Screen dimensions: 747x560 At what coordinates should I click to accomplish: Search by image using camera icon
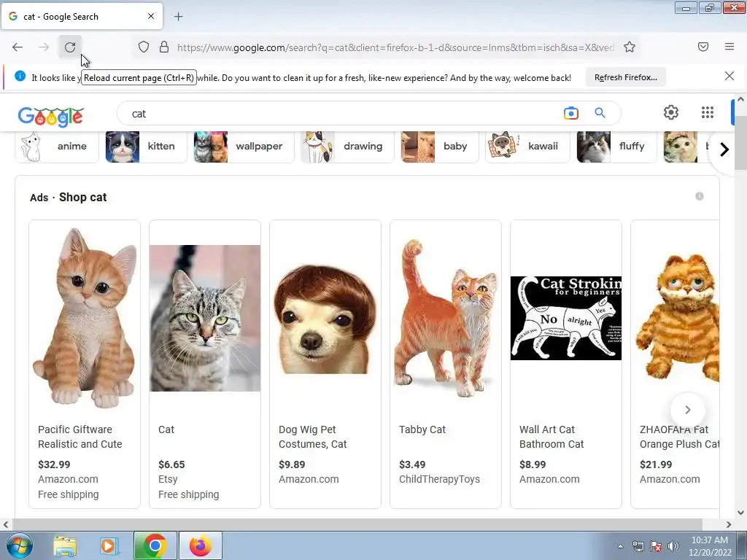(570, 113)
